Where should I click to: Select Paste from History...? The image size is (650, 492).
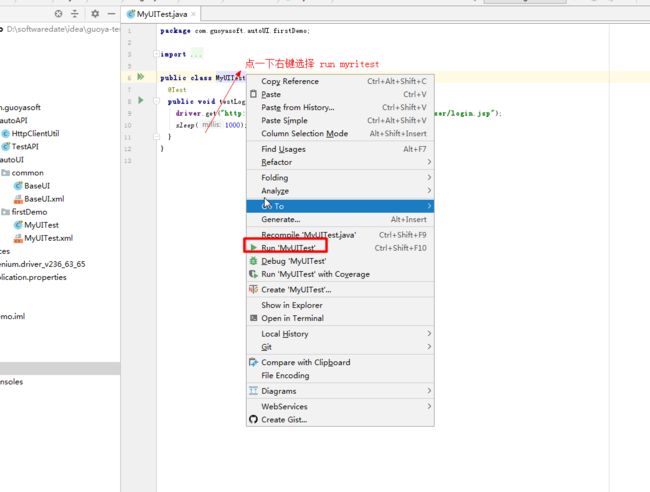pyautogui.click(x=340, y=107)
